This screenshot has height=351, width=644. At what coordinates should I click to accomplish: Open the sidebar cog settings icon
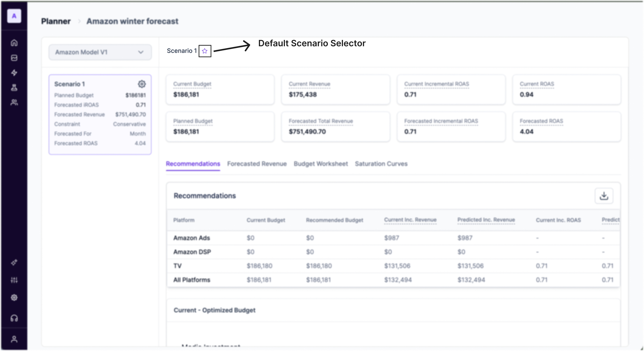point(14,298)
